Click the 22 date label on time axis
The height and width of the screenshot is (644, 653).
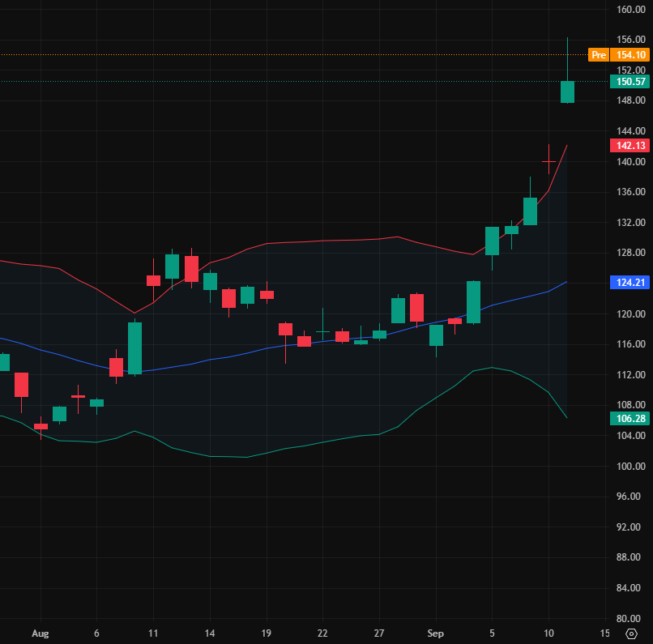(322, 633)
